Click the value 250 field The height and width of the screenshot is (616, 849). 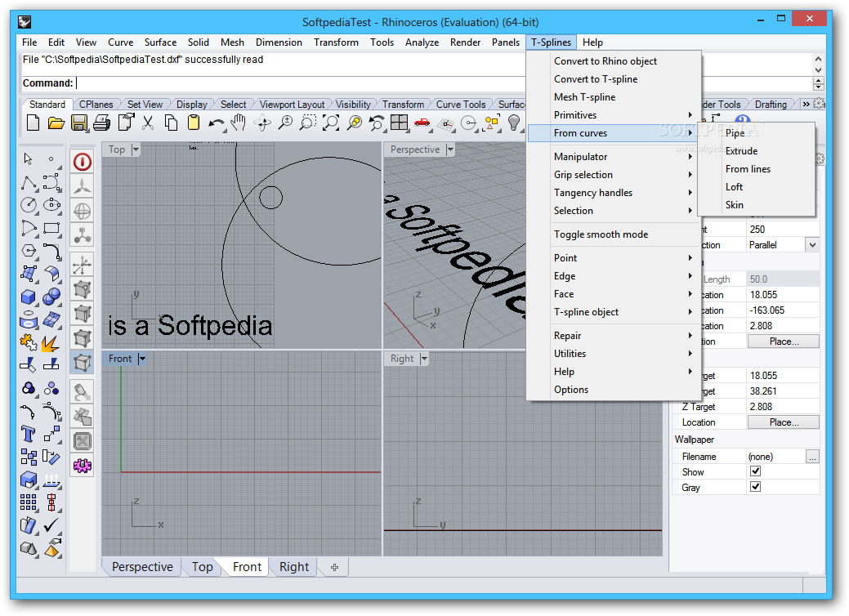click(783, 230)
